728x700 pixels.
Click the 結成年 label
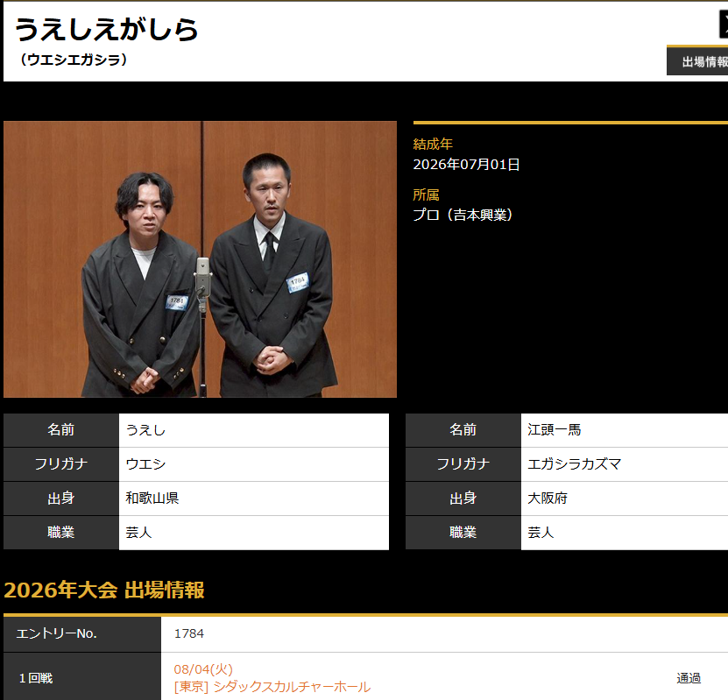pyautogui.click(x=433, y=145)
